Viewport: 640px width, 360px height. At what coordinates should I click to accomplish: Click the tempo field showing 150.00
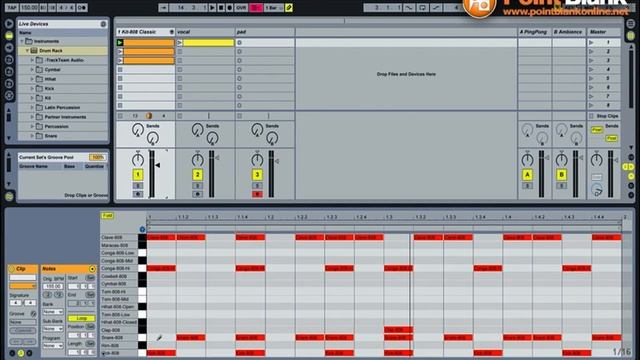(x=29, y=7)
